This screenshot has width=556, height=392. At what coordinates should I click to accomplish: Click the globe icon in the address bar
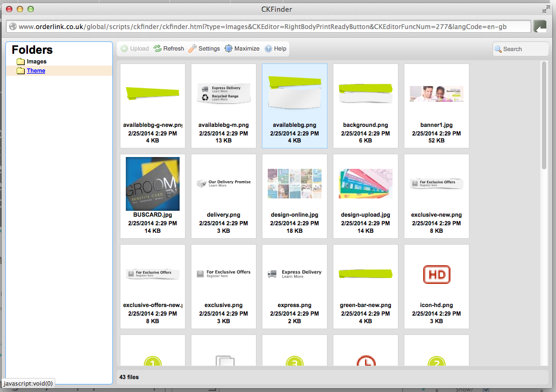click(13, 26)
